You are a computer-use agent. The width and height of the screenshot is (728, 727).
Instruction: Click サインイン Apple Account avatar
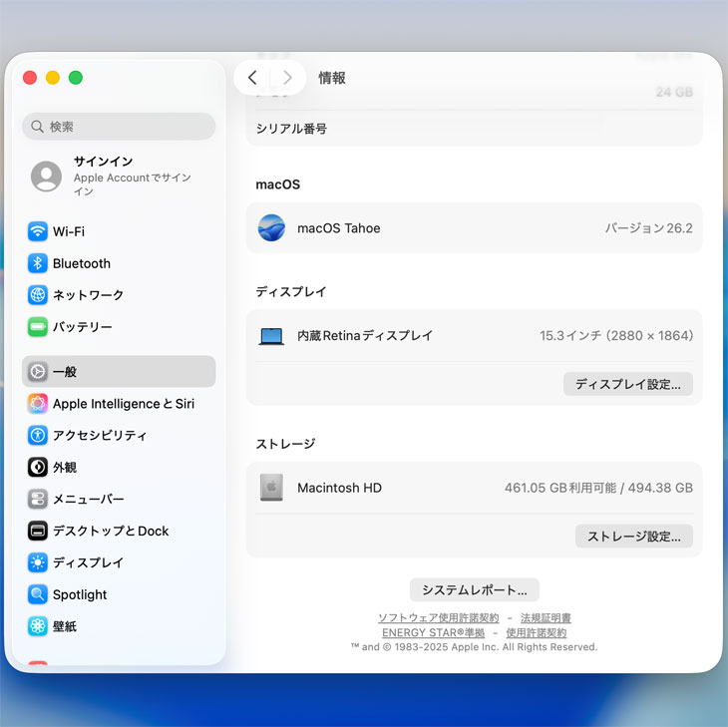coord(46,177)
